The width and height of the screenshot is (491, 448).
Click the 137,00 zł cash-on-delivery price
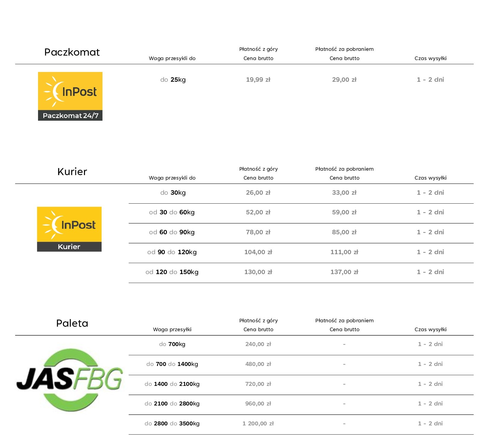[x=344, y=272]
